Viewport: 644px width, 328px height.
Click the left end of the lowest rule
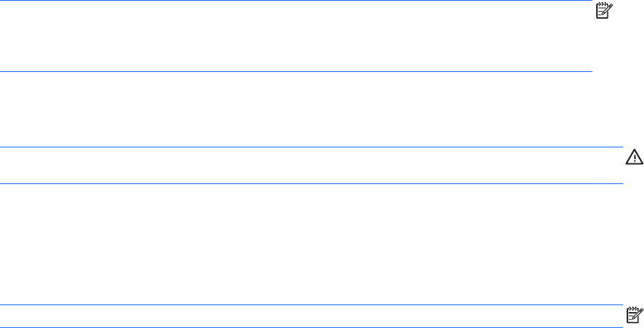tap(3, 327)
